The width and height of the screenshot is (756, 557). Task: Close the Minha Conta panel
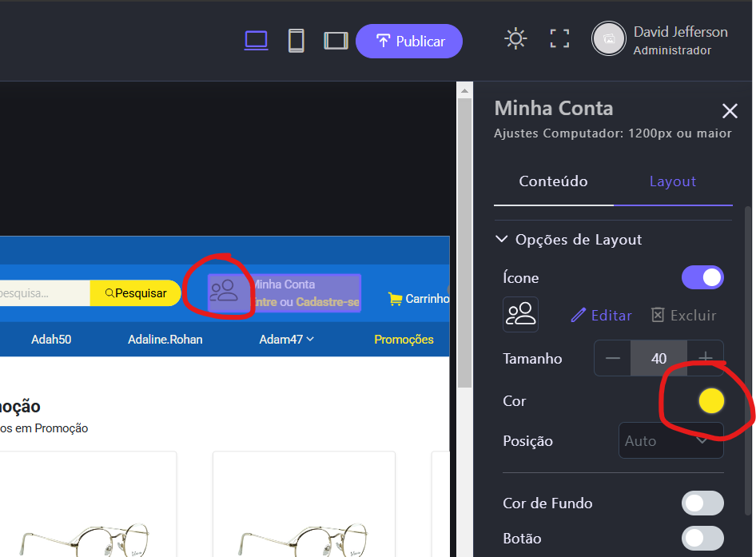730,111
